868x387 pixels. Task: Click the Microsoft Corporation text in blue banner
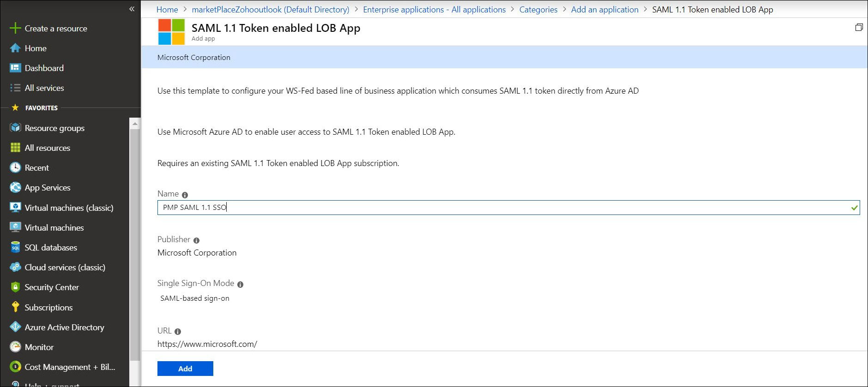coord(194,57)
